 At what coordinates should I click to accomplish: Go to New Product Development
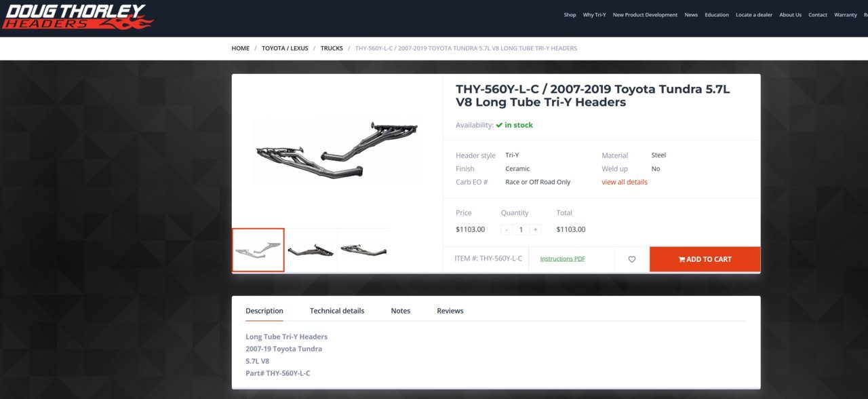[645, 15]
